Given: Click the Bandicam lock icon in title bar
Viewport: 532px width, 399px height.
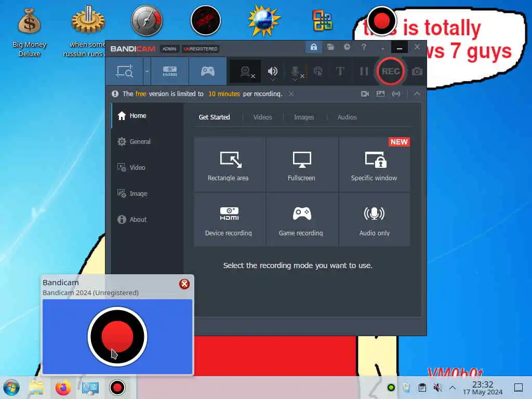Looking at the screenshot, I should click(313, 47).
